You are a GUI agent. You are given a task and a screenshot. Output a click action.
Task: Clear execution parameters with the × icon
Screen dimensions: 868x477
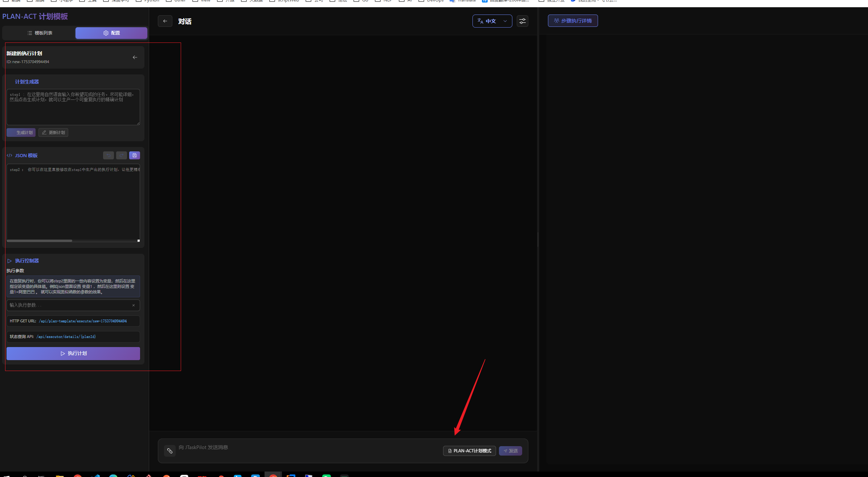134,305
